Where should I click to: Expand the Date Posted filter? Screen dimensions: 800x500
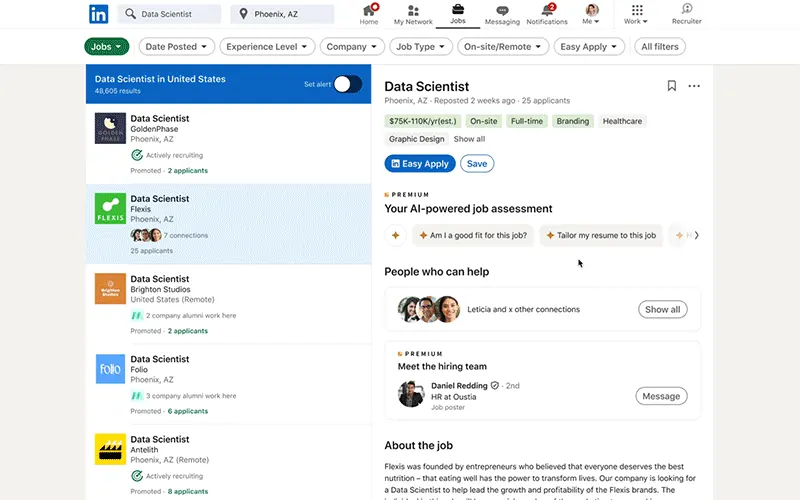pyautogui.click(x=177, y=46)
